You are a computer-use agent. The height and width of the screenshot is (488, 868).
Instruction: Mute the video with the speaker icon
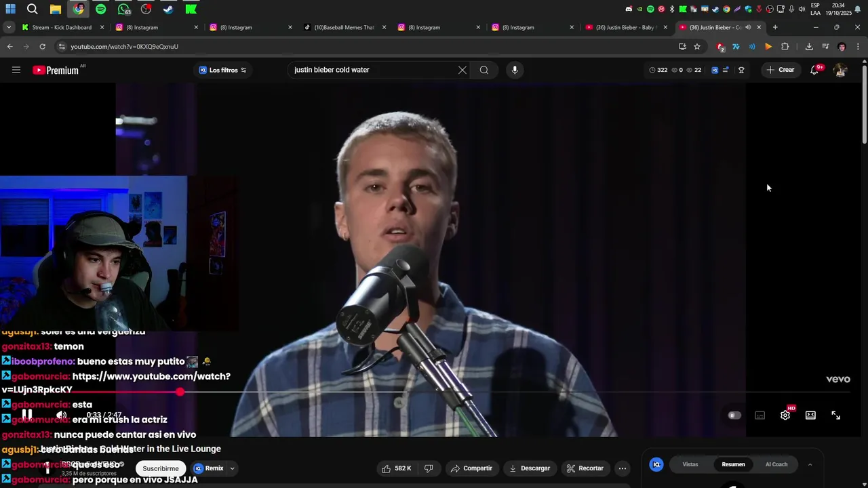[x=61, y=415]
